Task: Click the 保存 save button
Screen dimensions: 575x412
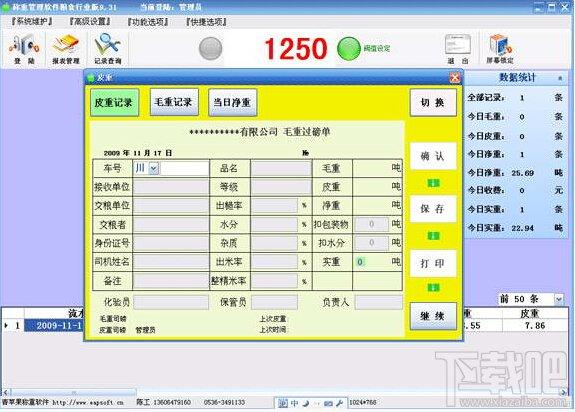Action: click(433, 209)
